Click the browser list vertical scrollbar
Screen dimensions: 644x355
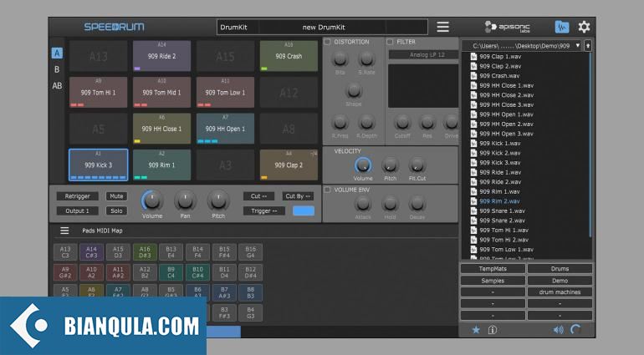pyautogui.click(x=590, y=144)
